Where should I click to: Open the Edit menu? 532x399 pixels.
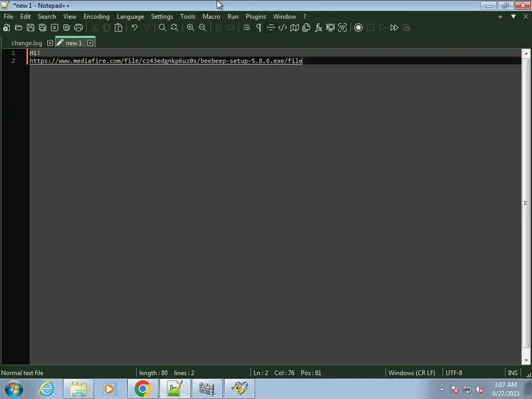(x=25, y=17)
